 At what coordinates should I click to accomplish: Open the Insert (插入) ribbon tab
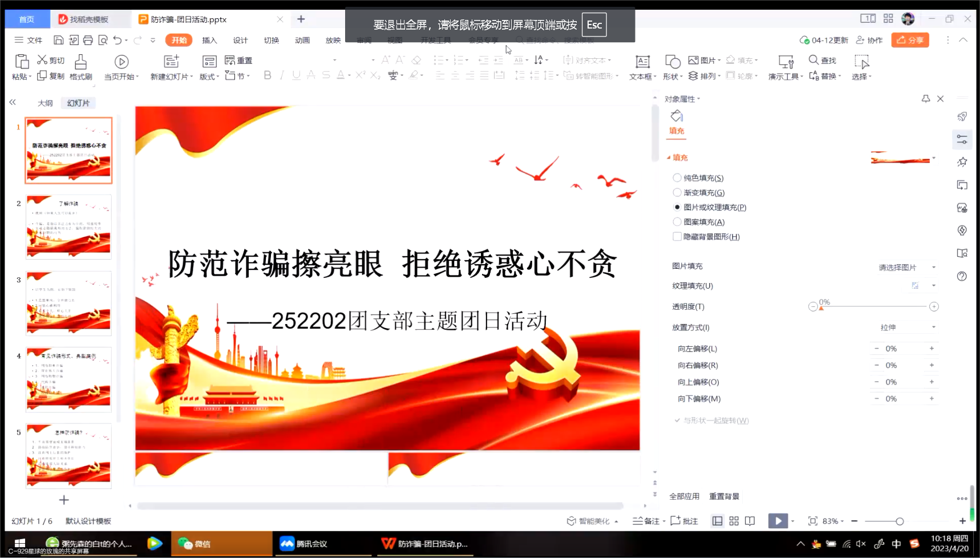click(209, 40)
